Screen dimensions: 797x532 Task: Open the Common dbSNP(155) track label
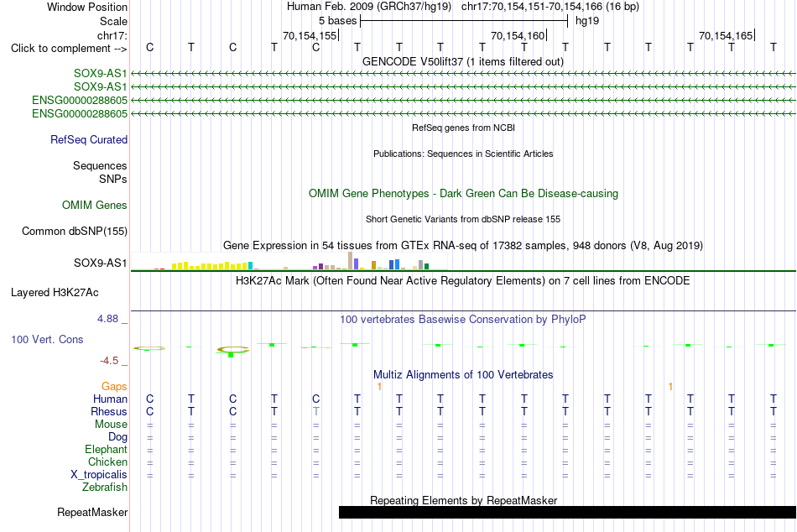point(75,231)
